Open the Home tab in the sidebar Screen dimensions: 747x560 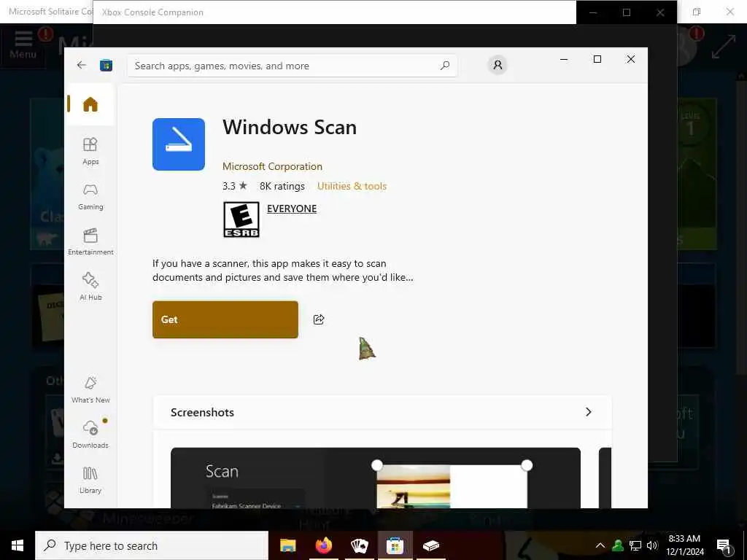tap(90, 104)
